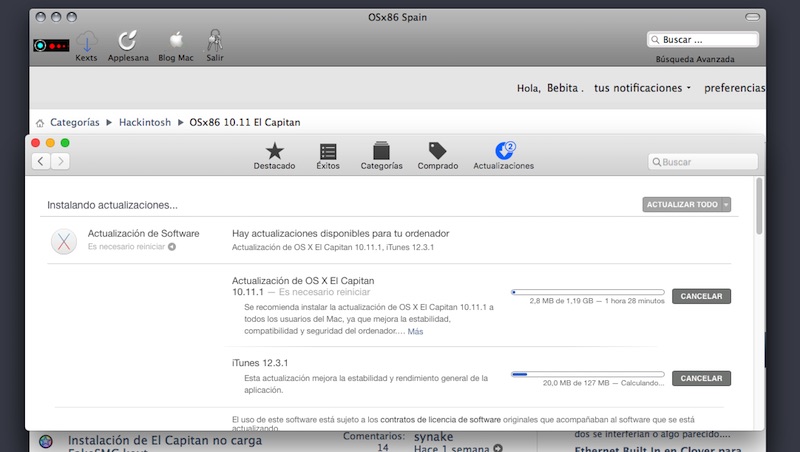Open Búsqueda Avanzada link

695,59
